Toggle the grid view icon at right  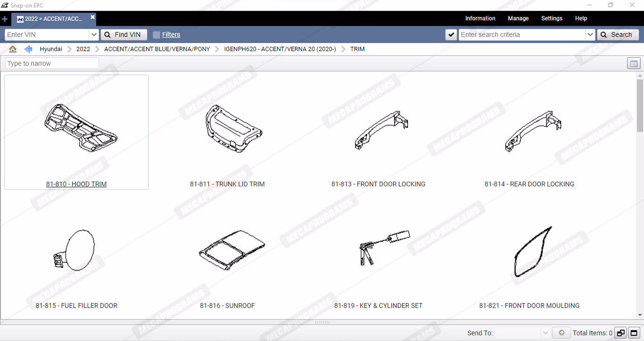click(x=634, y=64)
